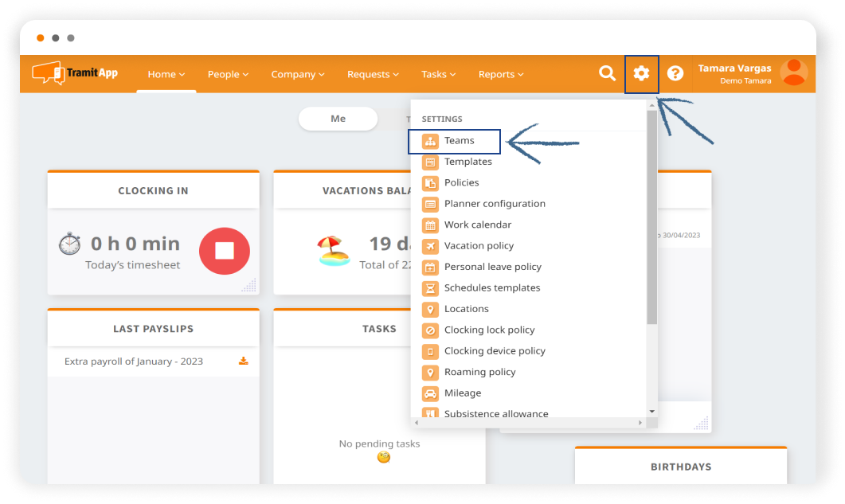Expand the People menu dropdown
This screenshot has width=845, height=504.
click(x=228, y=74)
